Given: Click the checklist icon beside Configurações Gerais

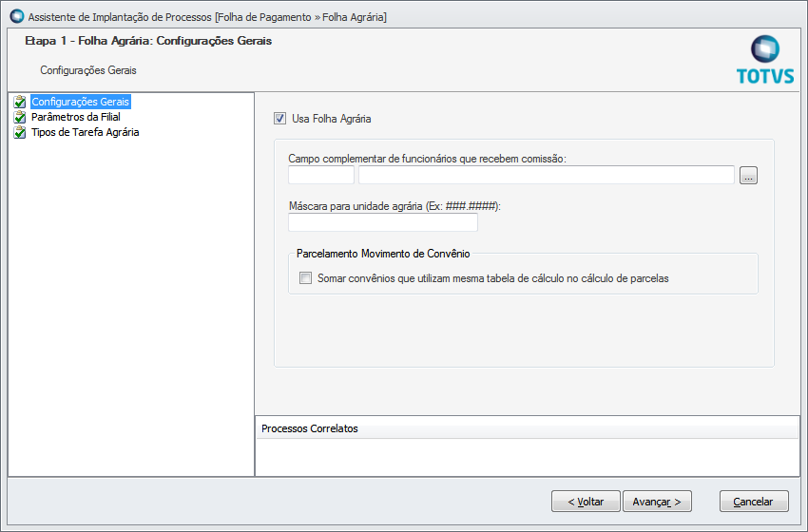Looking at the screenshot, I should (20, 102).
